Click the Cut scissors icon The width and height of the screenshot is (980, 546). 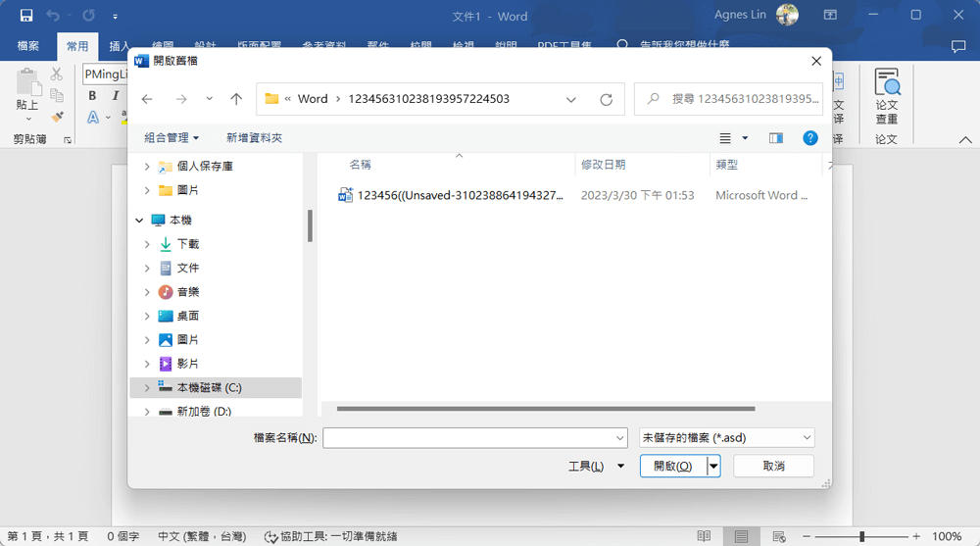tap(57, 74)
